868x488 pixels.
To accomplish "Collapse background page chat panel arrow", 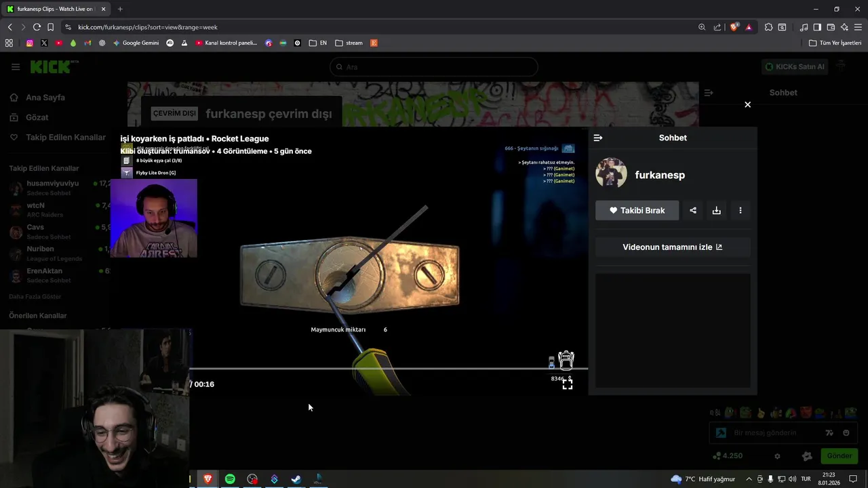I will point(708,93).
